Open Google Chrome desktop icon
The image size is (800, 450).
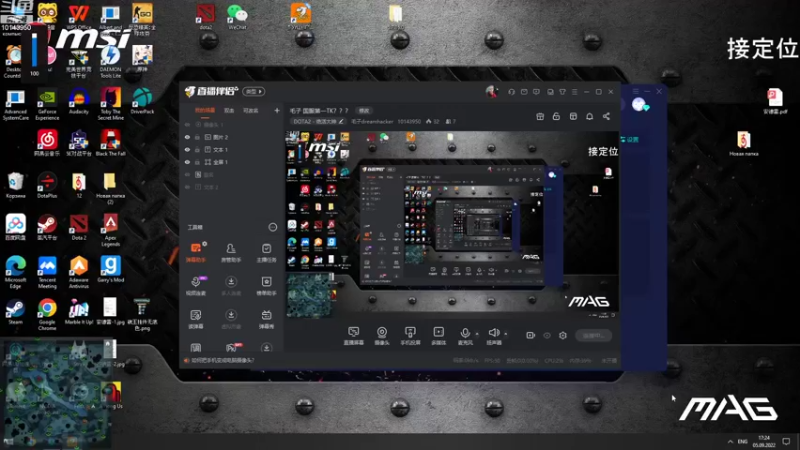click(47, 314)
